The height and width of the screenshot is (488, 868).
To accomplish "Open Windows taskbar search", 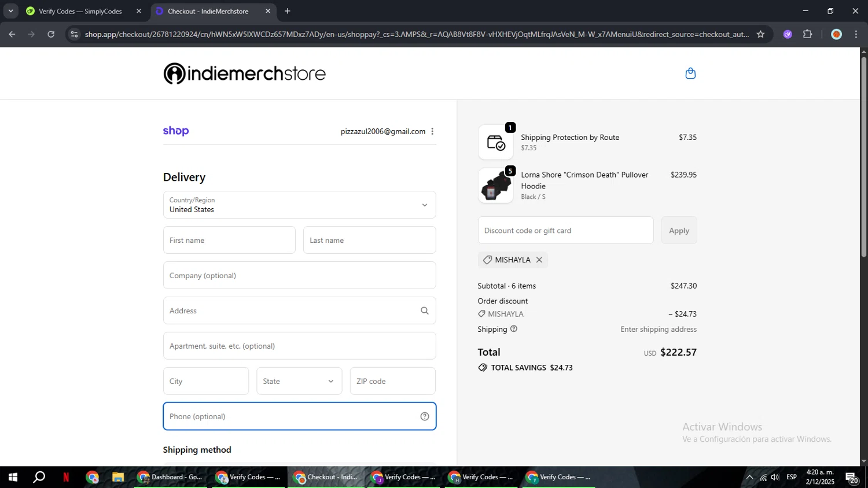I will coord(39,477).
